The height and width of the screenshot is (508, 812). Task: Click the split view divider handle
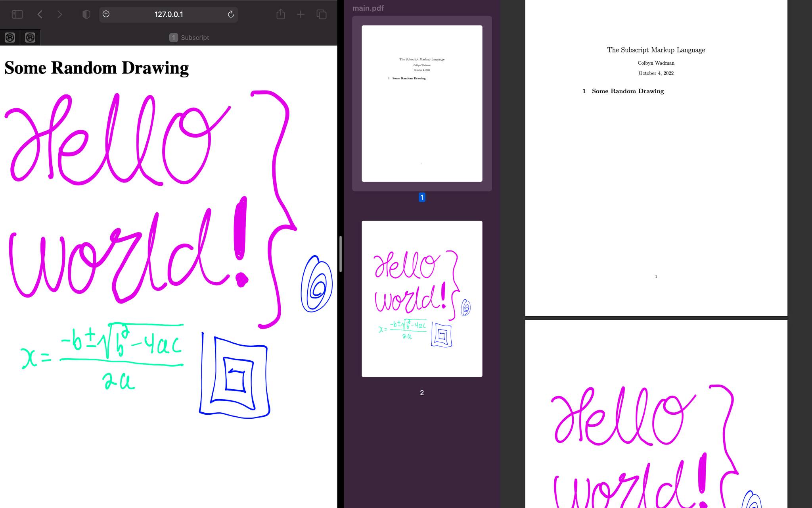[341, 254]
